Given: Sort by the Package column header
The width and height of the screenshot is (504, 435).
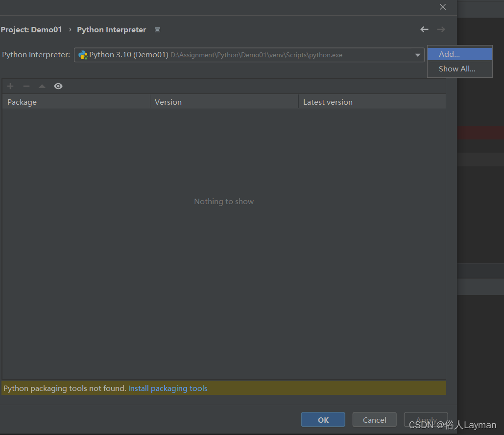Looking at the screenshot, I should pos(76,102).
